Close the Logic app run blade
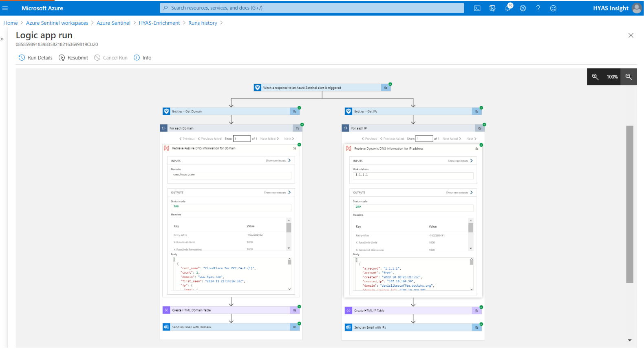Screen dimensions: 644x353 (631, 35)
